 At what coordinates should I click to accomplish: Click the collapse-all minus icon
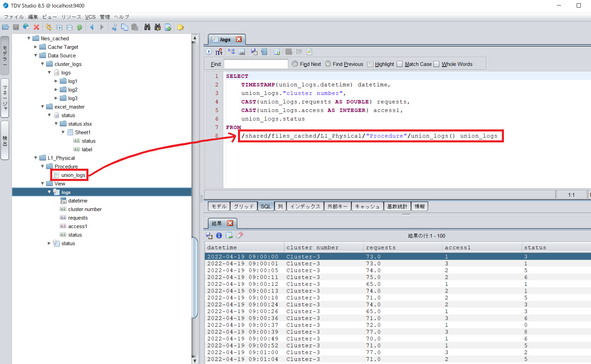(x=69, y=27)
